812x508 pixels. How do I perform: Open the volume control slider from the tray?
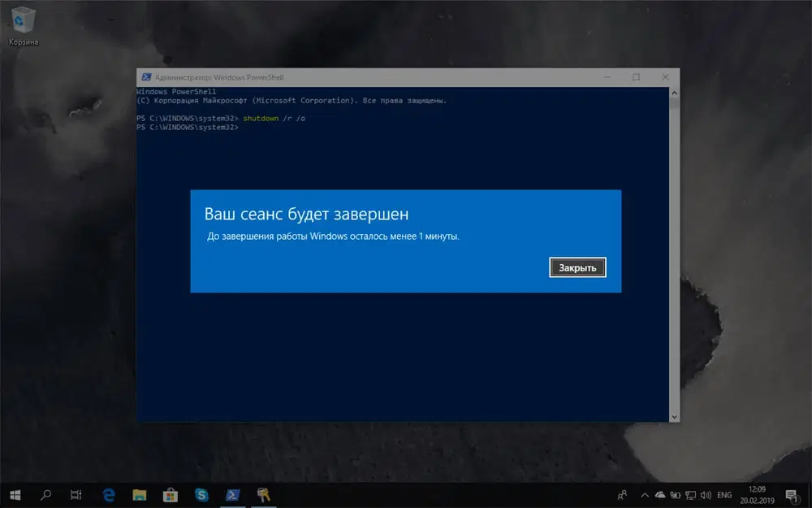point(705,493)
